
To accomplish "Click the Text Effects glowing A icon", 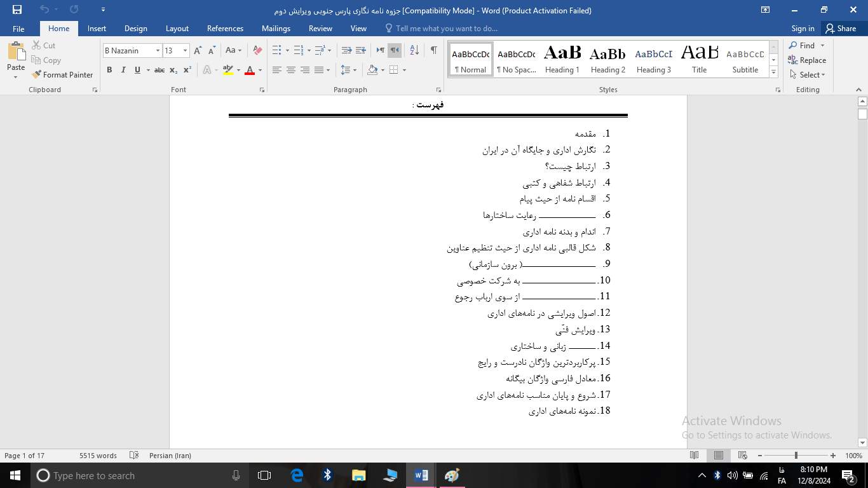I will pos(207,70).
